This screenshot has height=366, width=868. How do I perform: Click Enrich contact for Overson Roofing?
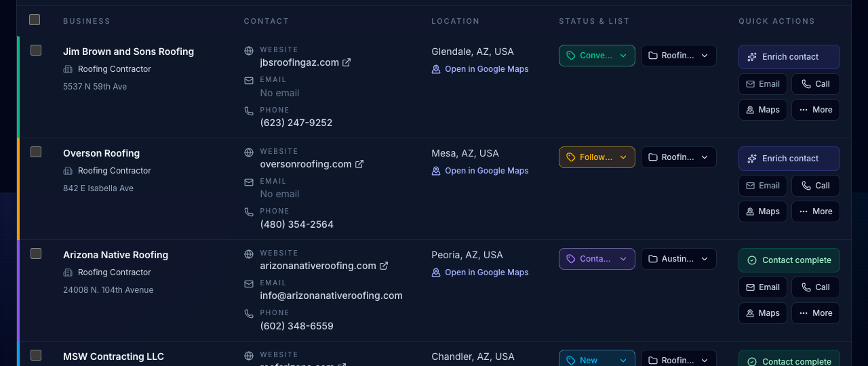789,159
